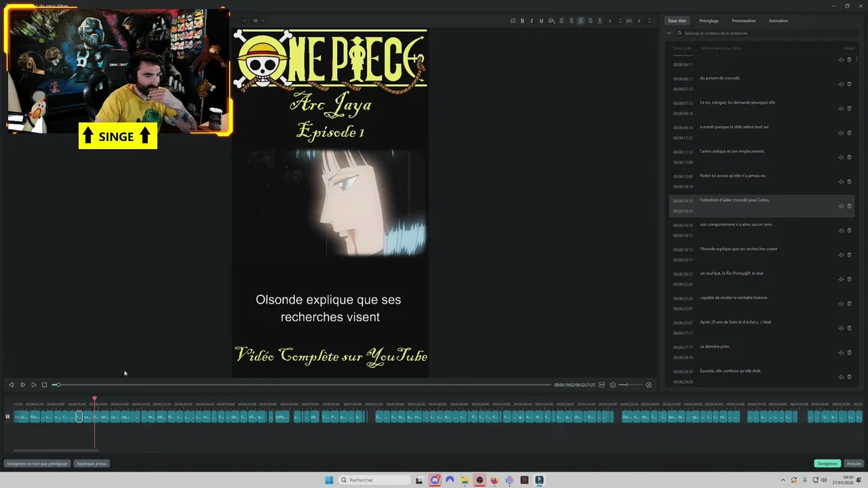
Task: Click the timeline zoom slider
Action: coord(631,385)
